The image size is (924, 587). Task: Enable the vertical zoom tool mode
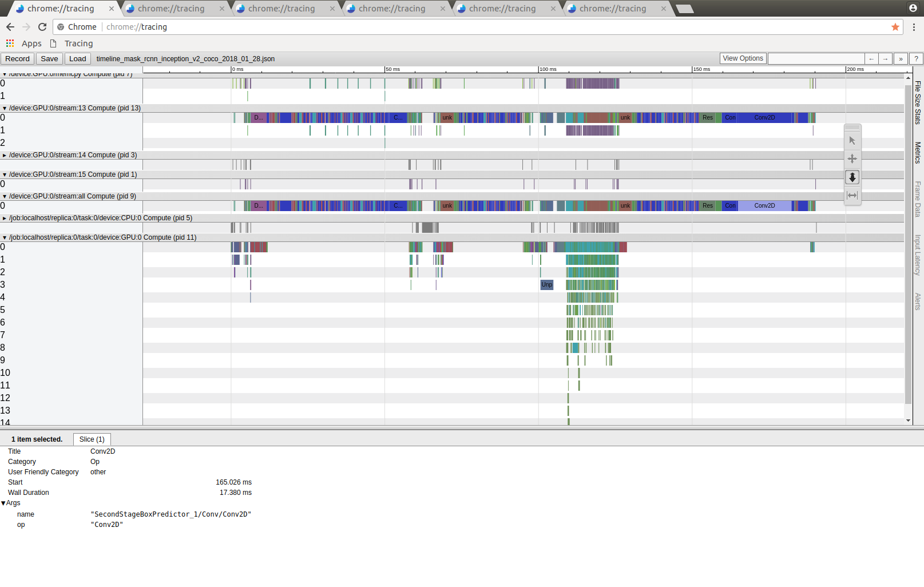pos(852,177)
